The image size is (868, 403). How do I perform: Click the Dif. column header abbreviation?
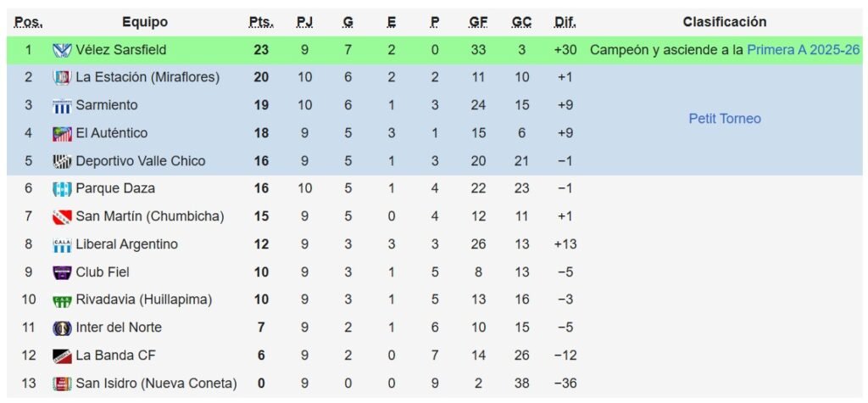coord(565,22)
